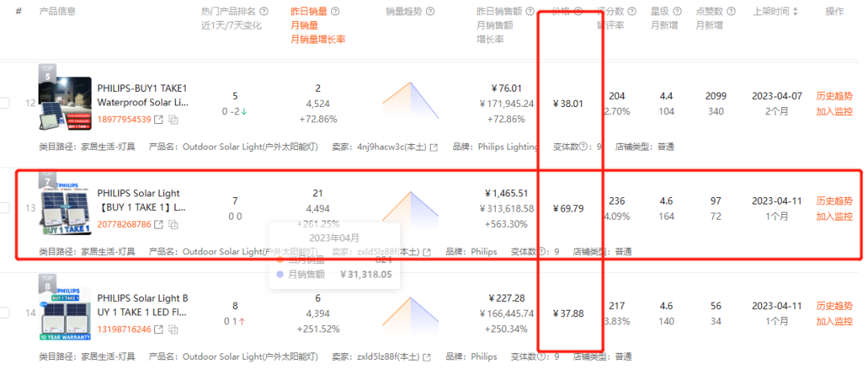Click monthly sales value 4,524

tap(317, 104)
